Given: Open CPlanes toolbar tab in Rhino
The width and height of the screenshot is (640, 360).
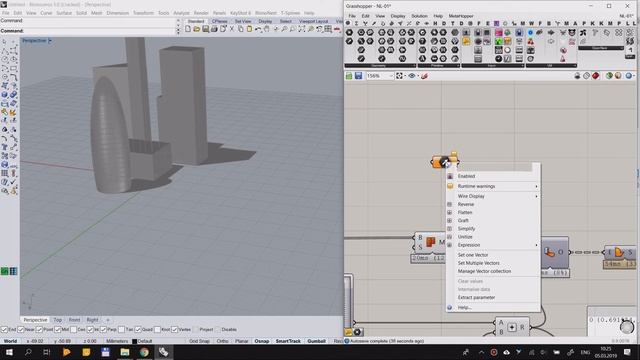Looking at the screenshot, I should click(220, 21).
